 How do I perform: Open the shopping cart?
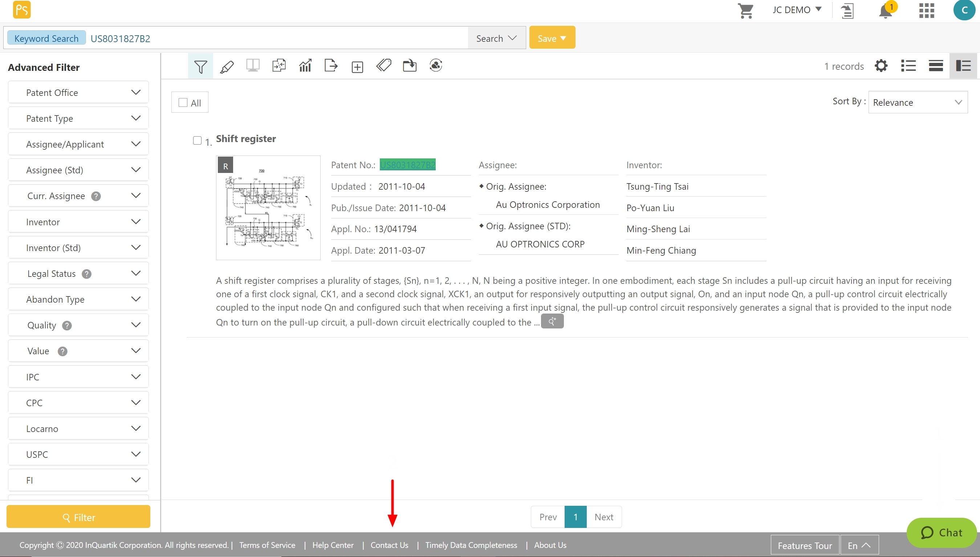(x=745, y=10)
